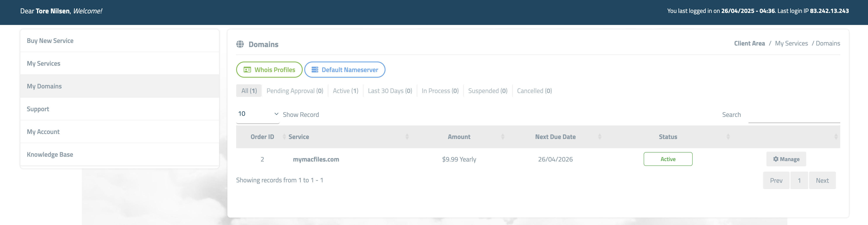Image resolution: width=868 pixels, height=225 pixels.
Task: Open My Services in sidebar
Action: tap(120, 63)
